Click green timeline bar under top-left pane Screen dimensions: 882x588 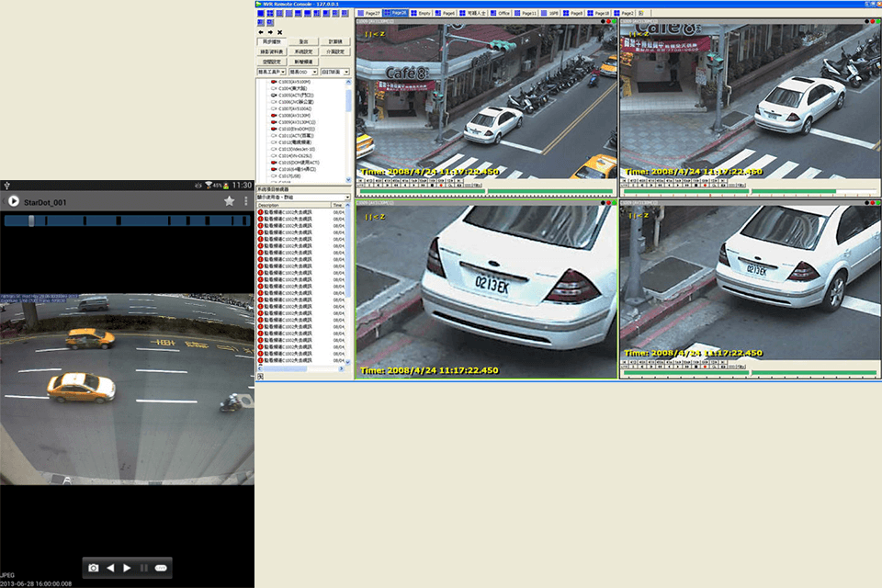tap(487, 192)
